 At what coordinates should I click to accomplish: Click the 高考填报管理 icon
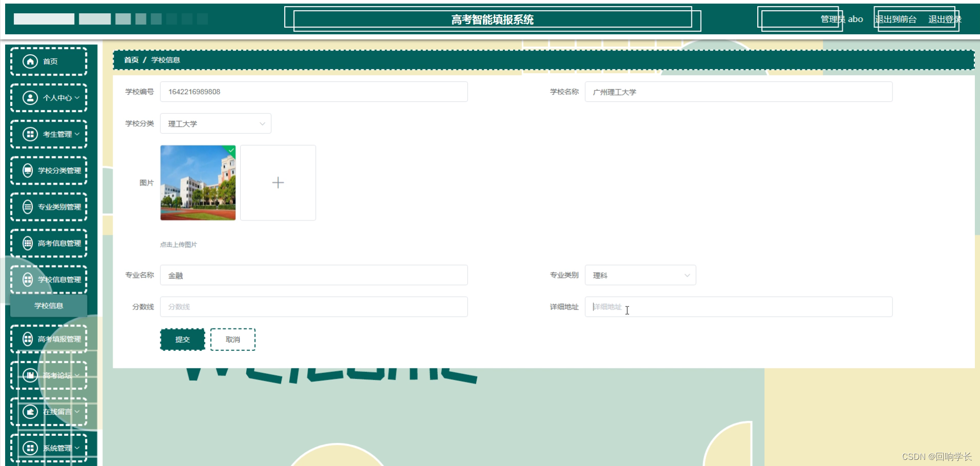tap(27, 339)
